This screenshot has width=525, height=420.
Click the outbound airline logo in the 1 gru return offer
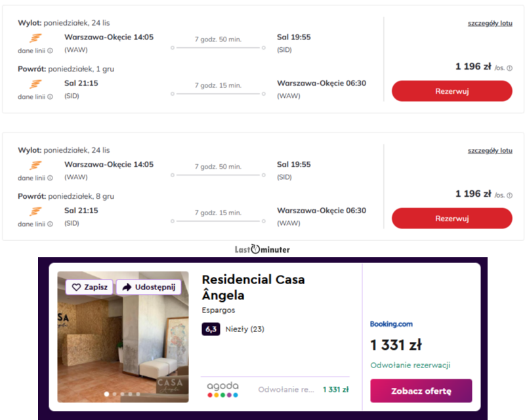point(35,38)
